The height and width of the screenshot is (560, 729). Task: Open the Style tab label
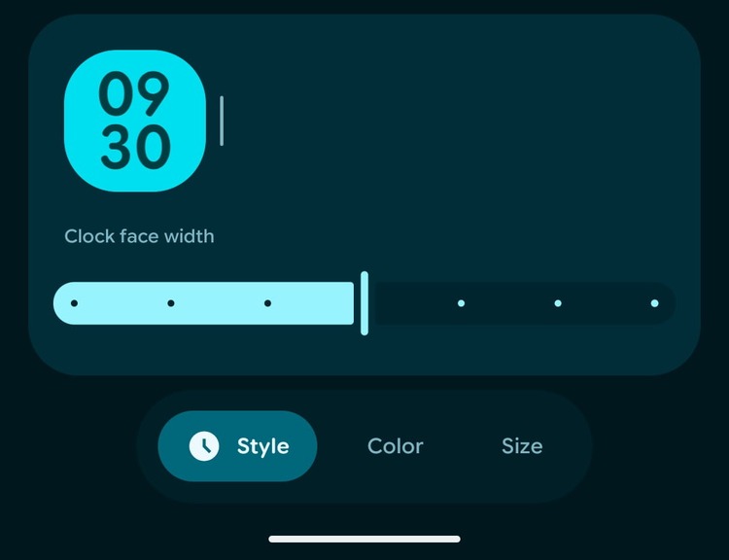(262, 446)
